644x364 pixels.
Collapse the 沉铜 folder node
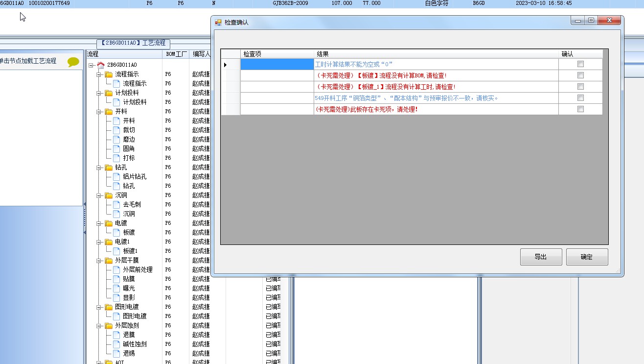pyautogui.click(x=99, y=195)
